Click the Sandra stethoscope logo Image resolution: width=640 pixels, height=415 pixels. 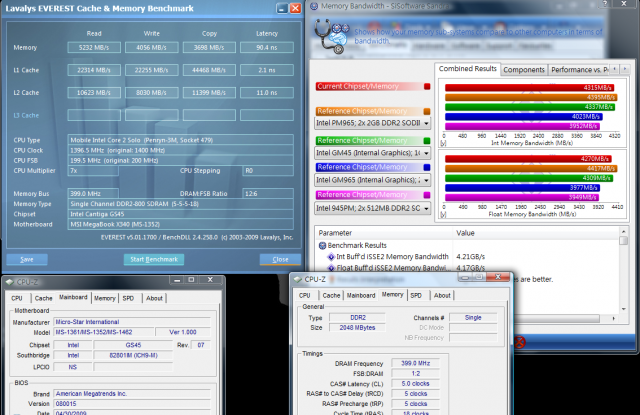[331, 37]
